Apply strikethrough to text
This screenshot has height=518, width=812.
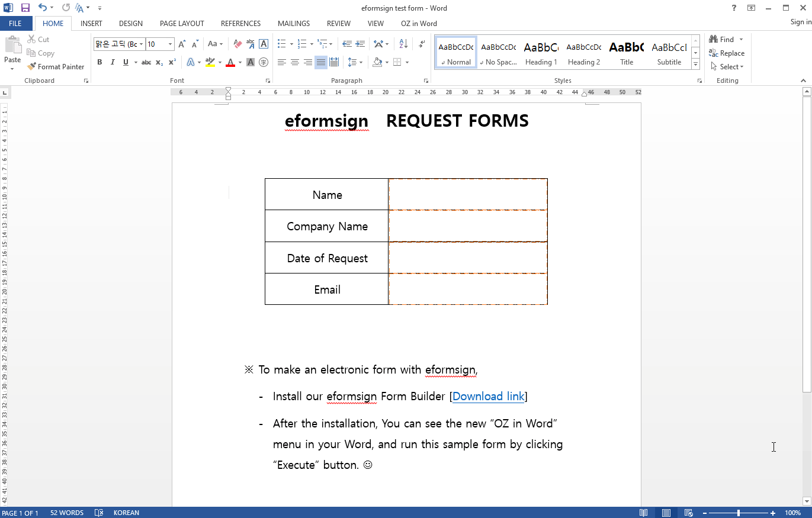146,62
